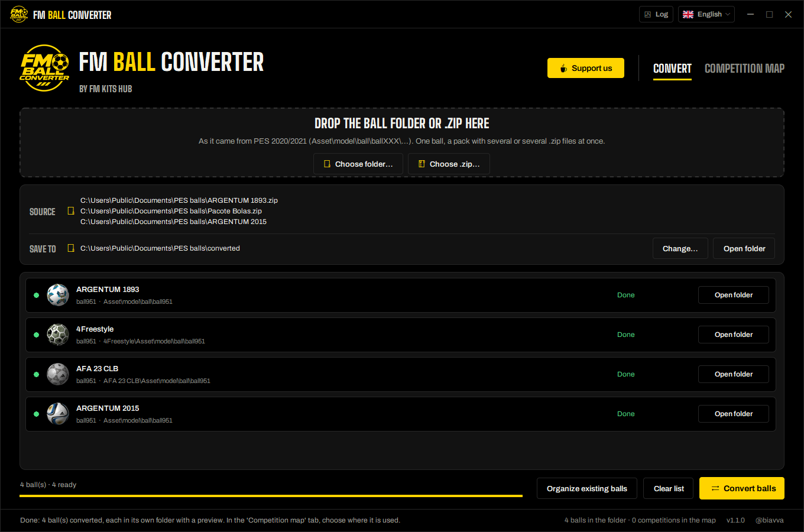Click the large FM Ball Converter header logo
804x532 pixels.
[x=44, y=68]
